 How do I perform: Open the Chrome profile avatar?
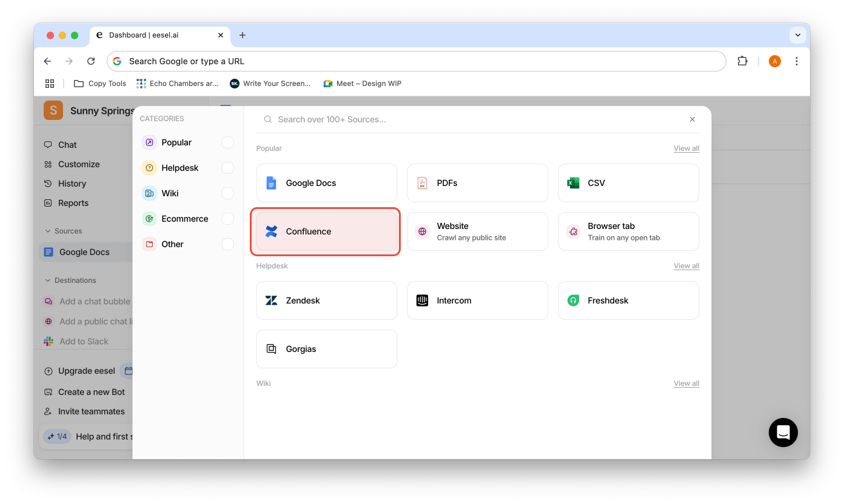(774, 61)
